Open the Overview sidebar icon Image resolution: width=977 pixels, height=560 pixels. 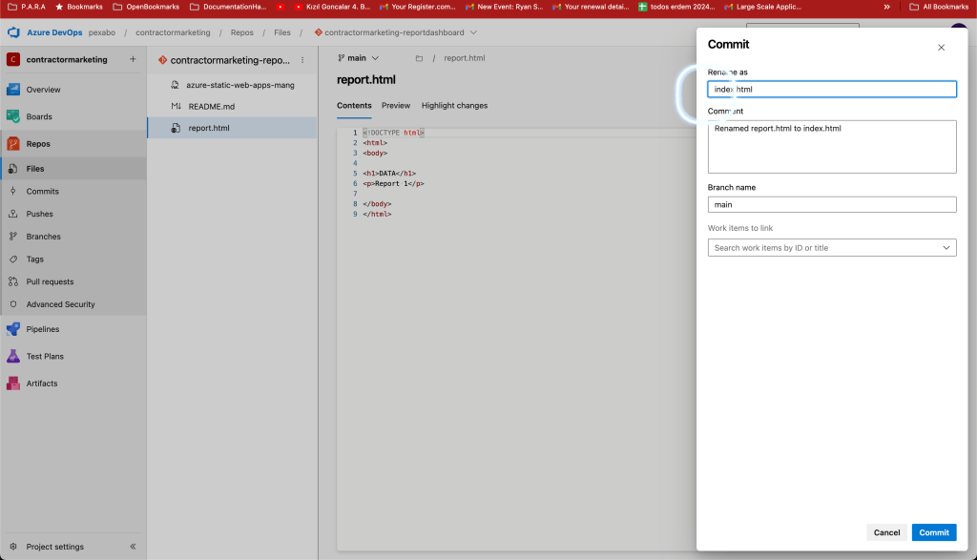point(13,89)
